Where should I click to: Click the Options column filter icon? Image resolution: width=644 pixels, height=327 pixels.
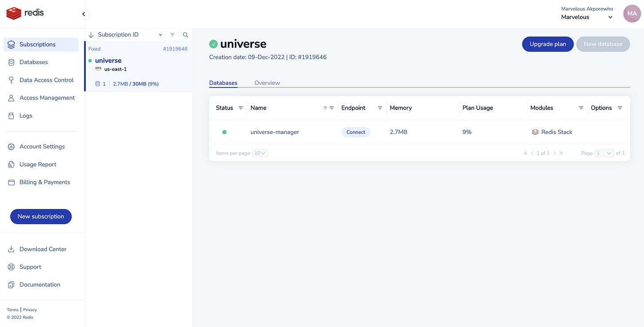click(x=620, y=108)
